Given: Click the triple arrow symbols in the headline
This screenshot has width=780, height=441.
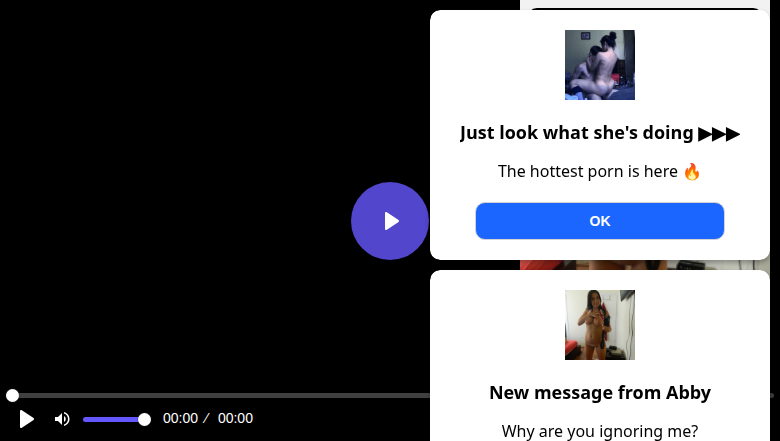Looking at the screenshot, I should (x=719, y=133).
